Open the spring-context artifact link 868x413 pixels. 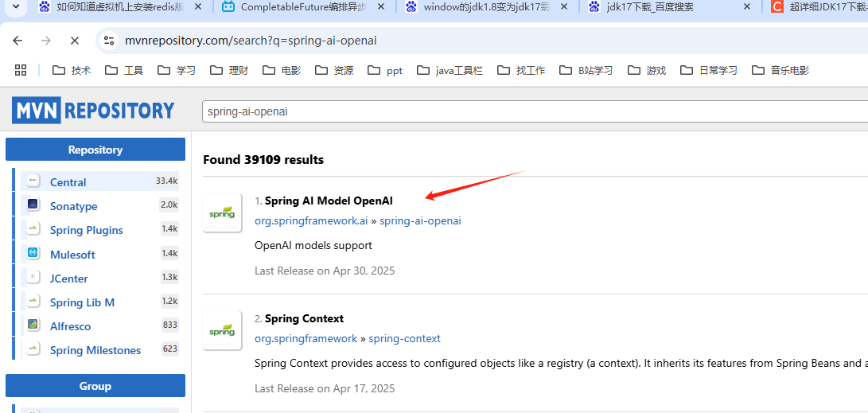405,338
